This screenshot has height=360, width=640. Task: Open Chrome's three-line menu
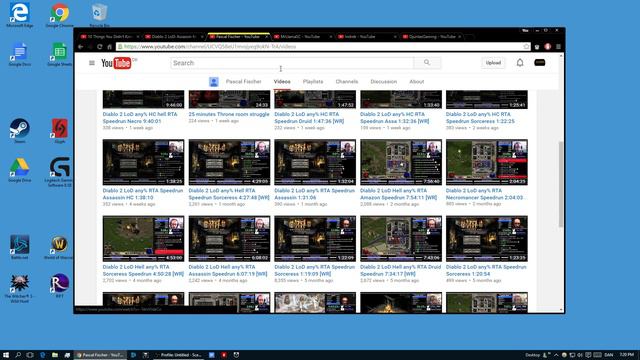(x=558, y=47)
